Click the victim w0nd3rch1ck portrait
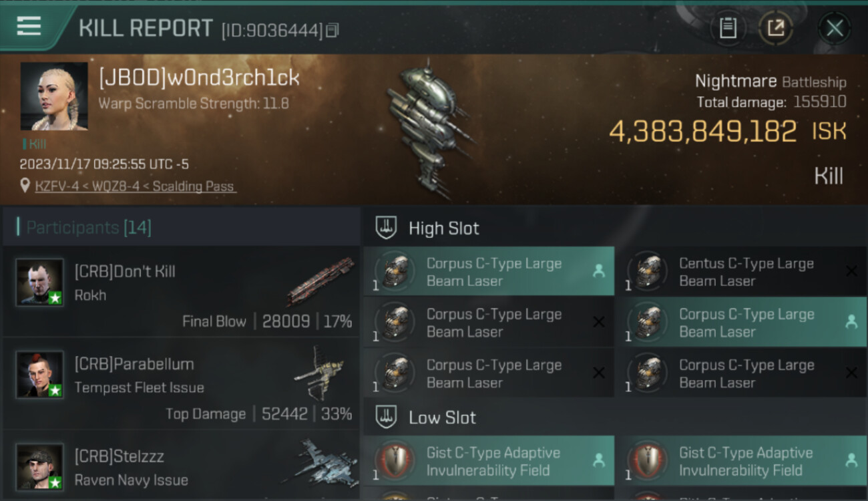Viewport: 868px width, 501px height. click(54, 96)
